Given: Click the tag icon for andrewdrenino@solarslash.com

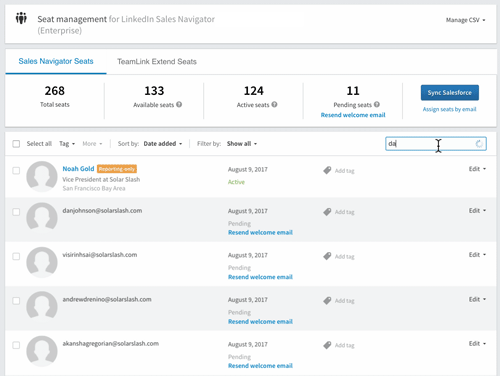Looking at the screenshot, I should tap(327, 300).
